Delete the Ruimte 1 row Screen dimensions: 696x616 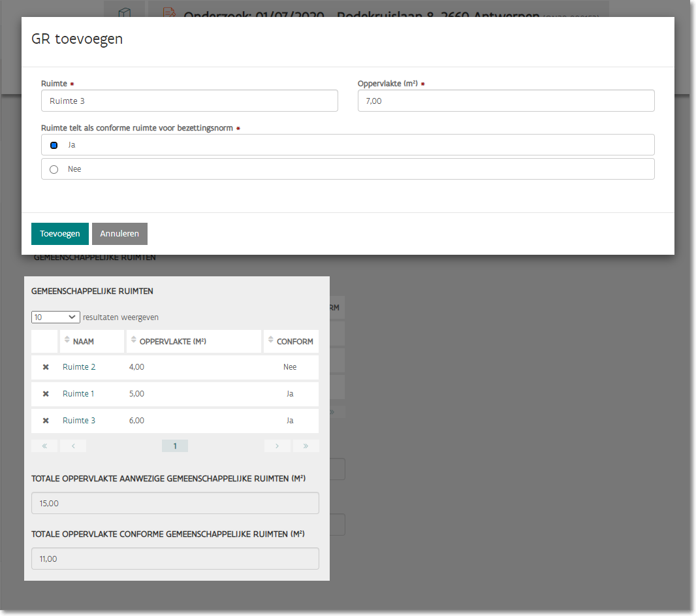tap(46, 394)
